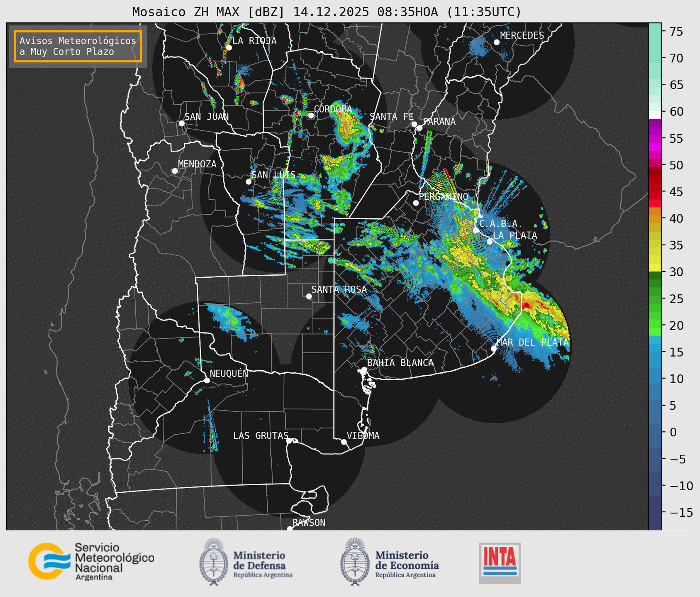Click the Ministerio de Economía emblem

click(x=355, y=561)
